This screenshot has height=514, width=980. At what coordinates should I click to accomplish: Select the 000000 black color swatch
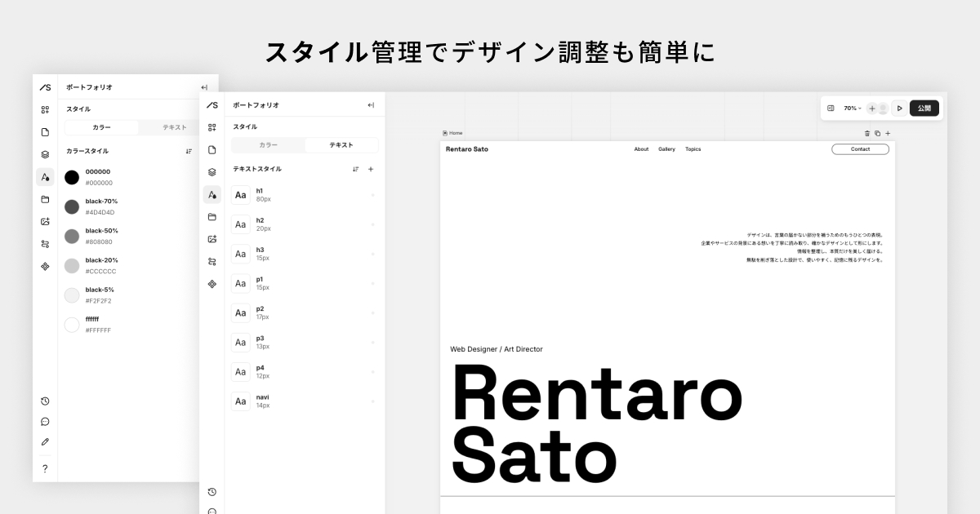pos(72,177)
